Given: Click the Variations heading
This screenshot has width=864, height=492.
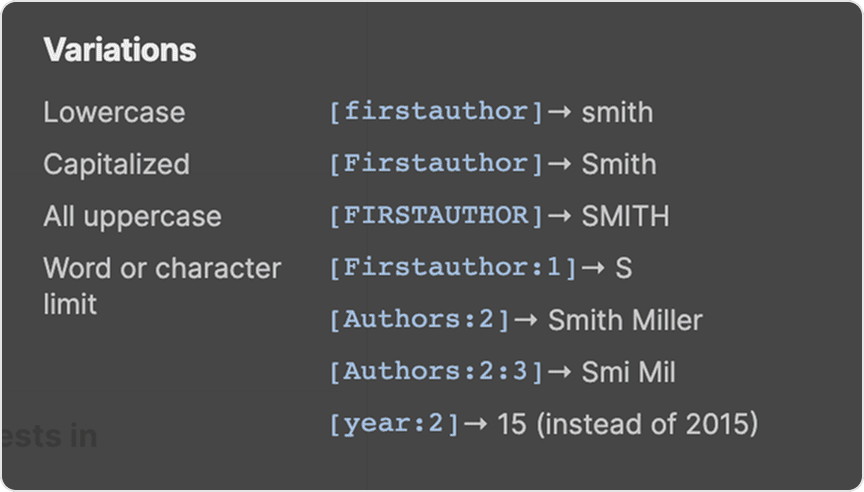Looking at the screenshot, I should click(x=120, y=50).
